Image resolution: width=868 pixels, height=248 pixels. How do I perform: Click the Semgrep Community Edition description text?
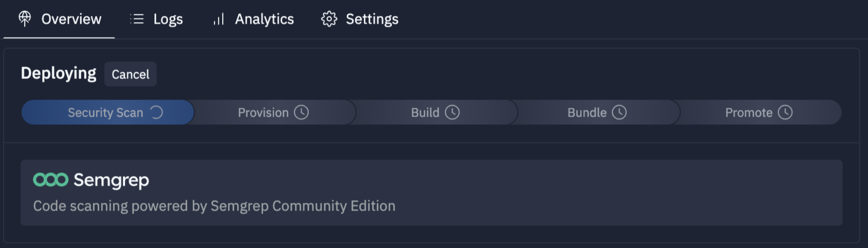click(214, 206)
